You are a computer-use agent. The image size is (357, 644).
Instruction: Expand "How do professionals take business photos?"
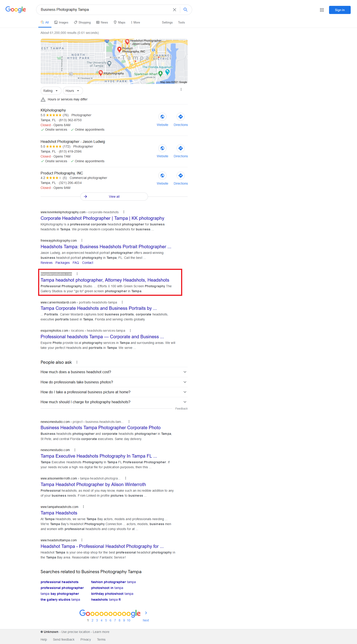114,382
